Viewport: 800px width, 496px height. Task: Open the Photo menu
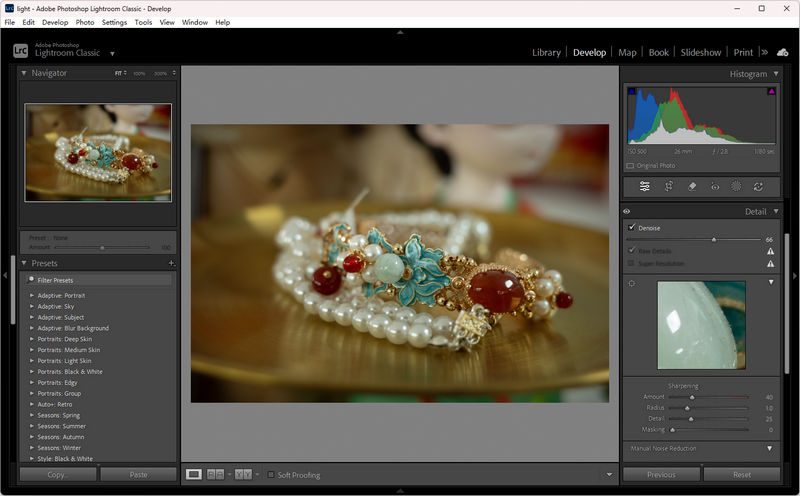coord(85,22)
